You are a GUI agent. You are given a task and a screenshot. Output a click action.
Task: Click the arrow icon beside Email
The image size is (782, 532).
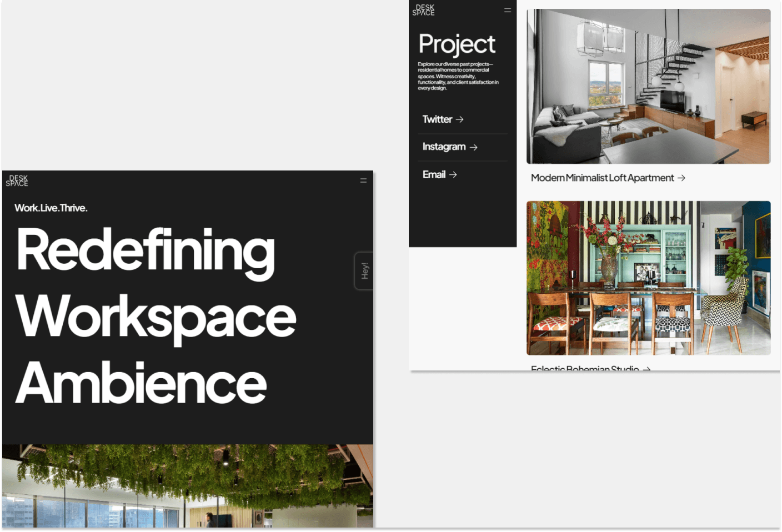click(x=453, y=174)
